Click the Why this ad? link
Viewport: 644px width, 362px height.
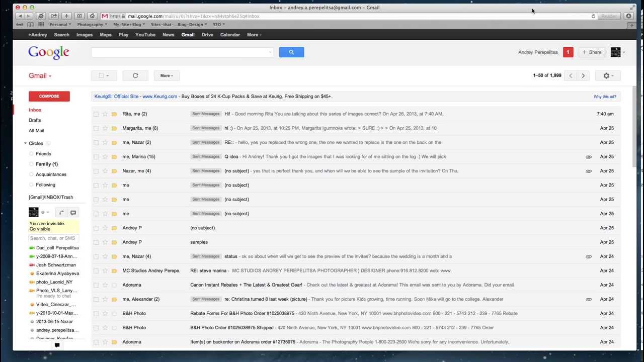click(605, 97)
